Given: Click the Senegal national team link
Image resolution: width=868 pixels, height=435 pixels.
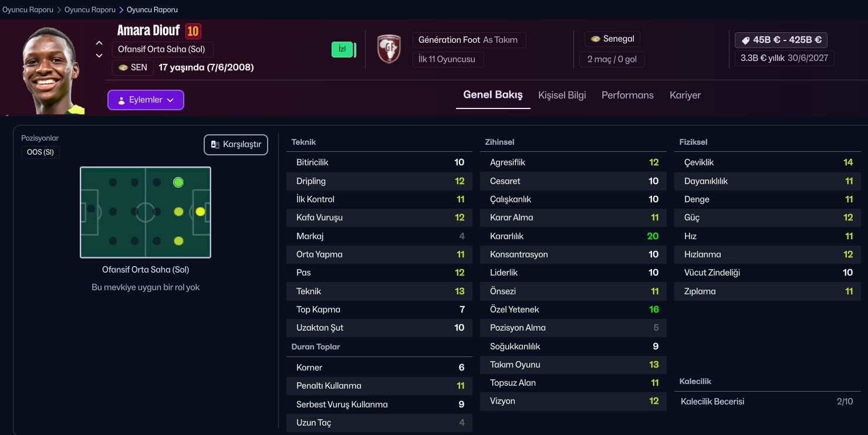Looking at the screenshot, I should [612, 39].
